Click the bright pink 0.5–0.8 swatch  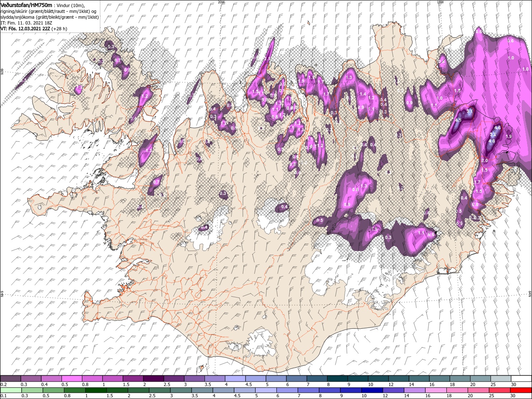[x=71, y=379]
